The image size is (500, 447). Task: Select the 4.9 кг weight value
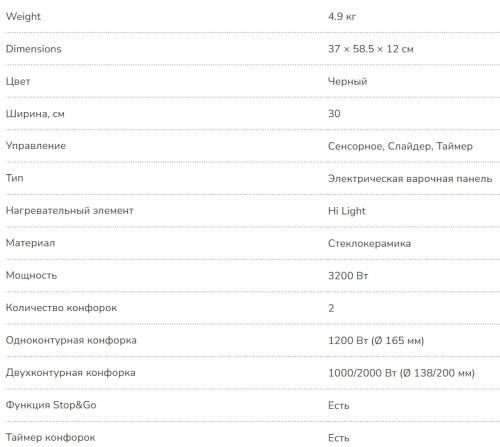(342, 16)
